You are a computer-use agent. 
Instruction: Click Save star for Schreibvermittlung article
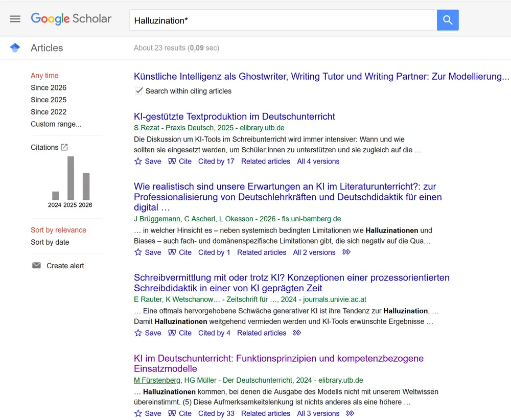[138, 333]
